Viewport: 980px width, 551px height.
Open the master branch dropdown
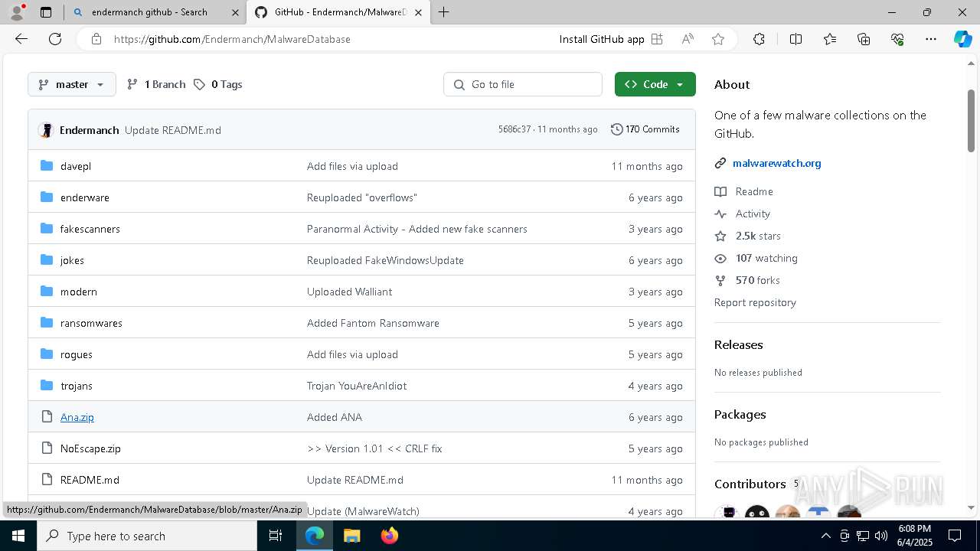72,84
